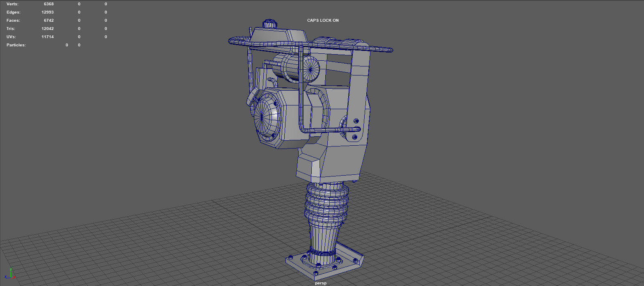Image resolution: width=644 pixels, height=286 pixels.
Task: Select the ribbed bellows spring on the rammer
Action: tap(327, 203)
